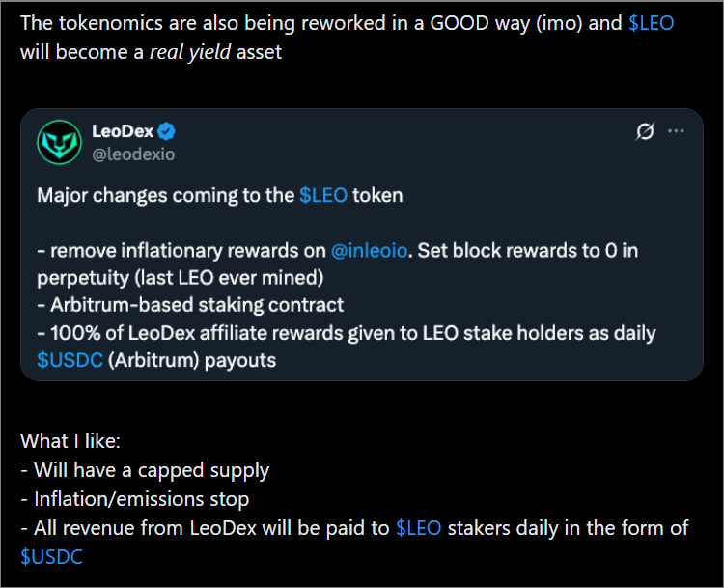Click the final $USDC cashtag at the bottom
This screenshot has height=588, width=724.
tap(51, 557)
